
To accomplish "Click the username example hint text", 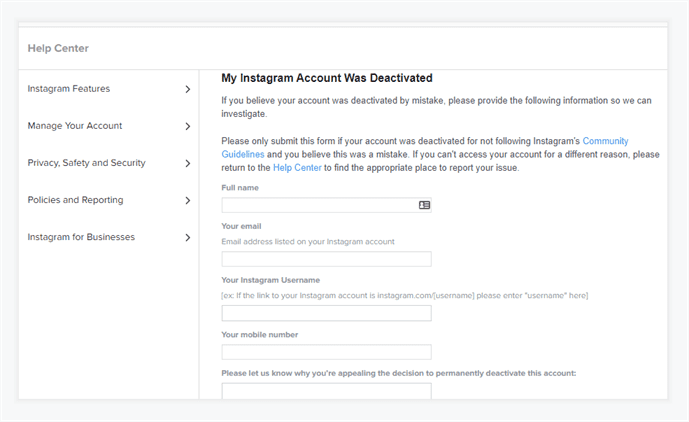I will tap(405, 295).
